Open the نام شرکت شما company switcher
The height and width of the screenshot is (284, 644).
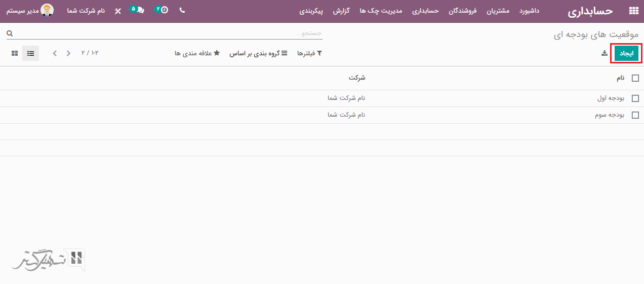[x=86, y=11]
